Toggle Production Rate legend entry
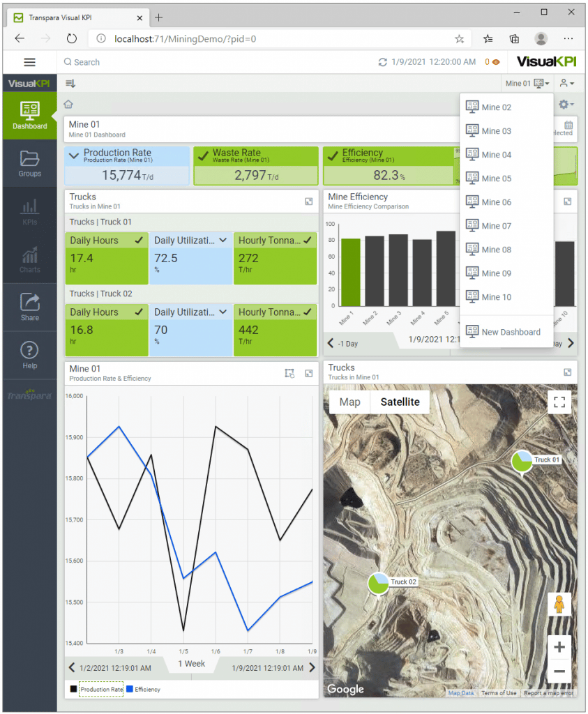The height and width of the screenshot is (714, 588). (x=96, y=689)
